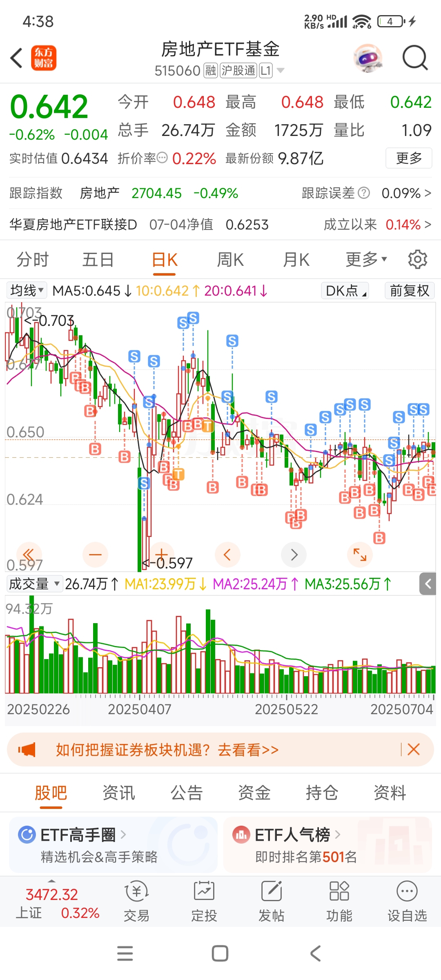This screenshot has width=441, height=980.
Task: Open the 资金 tab
Action: [x=254, y=793]
